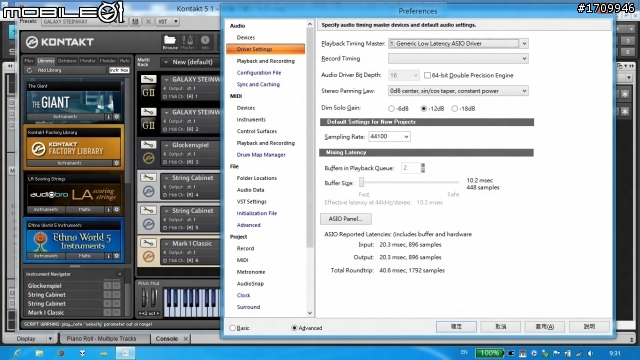This screenshot has height=360, width=640.
Task: Switch to Kontakt Database tab
Action: tap(67, 61)
